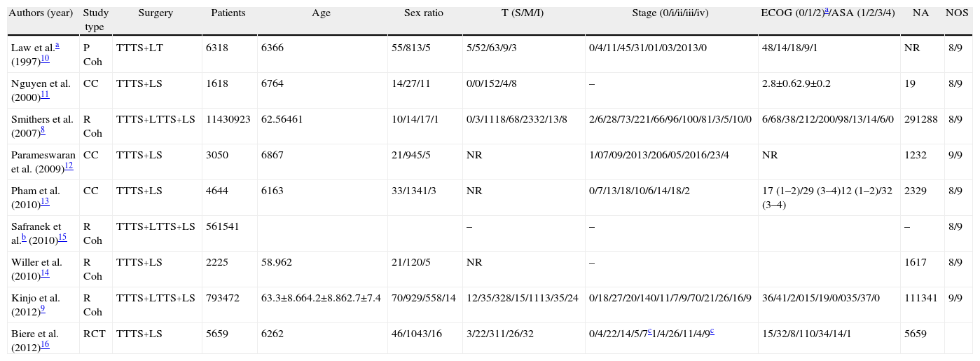Open reference 11 for Nguyen et al.
The image size is (980, 361).
pyautogui.click(x=45, y=94)
